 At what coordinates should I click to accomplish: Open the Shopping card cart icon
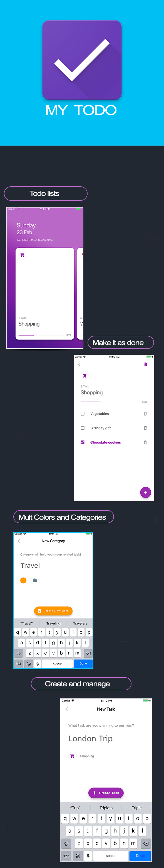(x=22, y=255)
